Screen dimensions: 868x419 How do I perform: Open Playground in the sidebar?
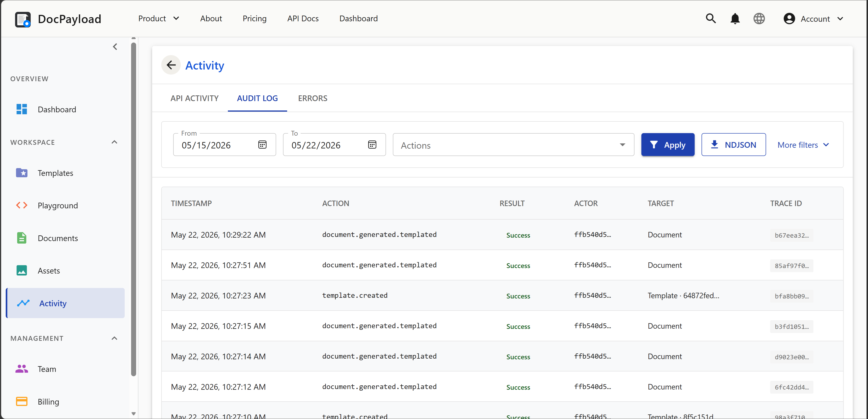[65, 205]
